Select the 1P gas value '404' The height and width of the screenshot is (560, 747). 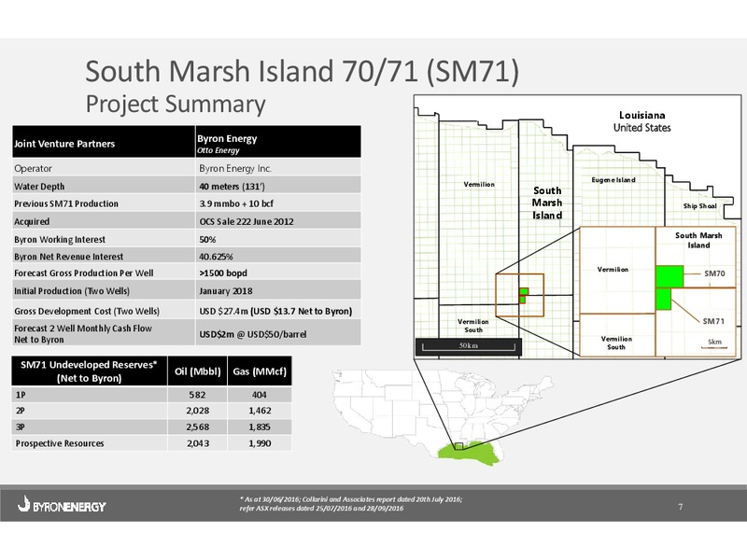pyautogui.click(x=260, y=395)
